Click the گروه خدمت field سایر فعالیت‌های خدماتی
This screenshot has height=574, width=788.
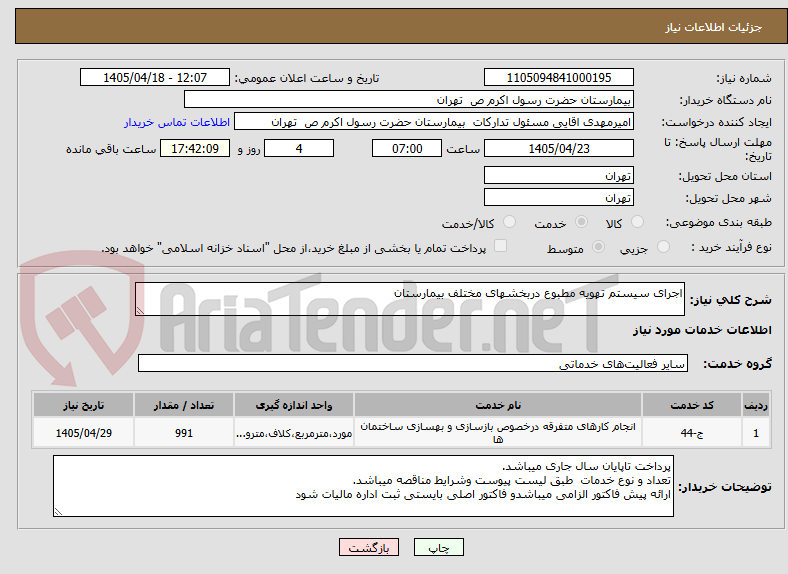tap(413, 363)
